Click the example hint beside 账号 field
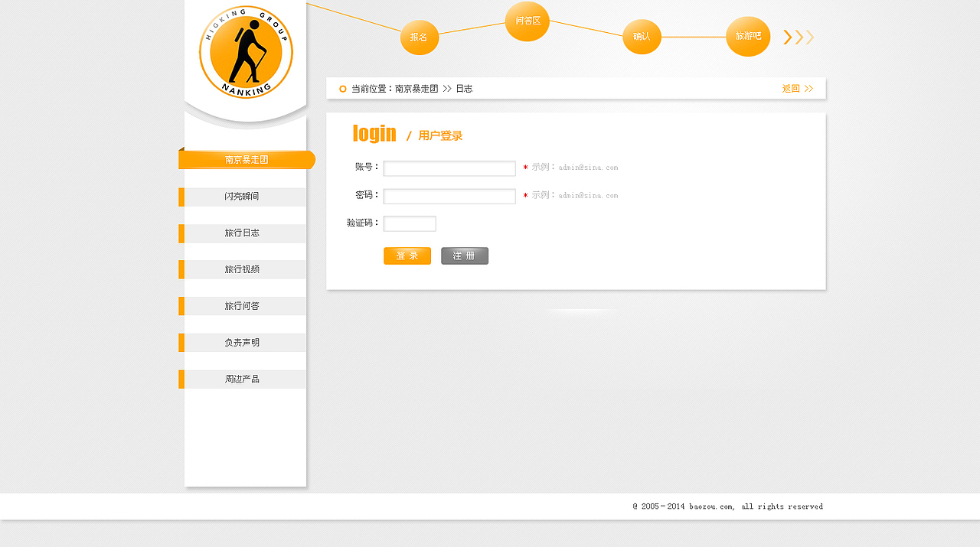The width and height of the screenshot is (980, 547). click(x=575, y=167)
